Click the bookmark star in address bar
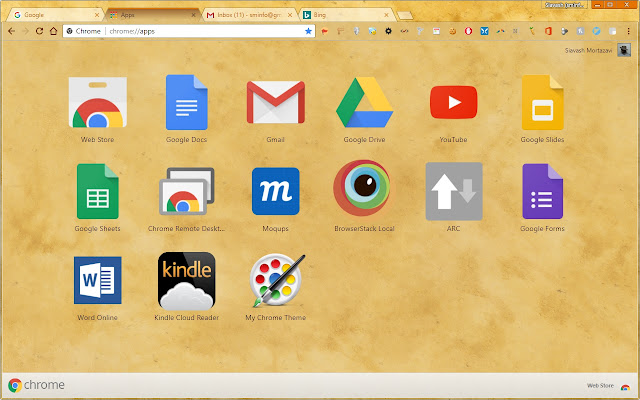This screenshot has width=640, height=400. click(308, 31)
